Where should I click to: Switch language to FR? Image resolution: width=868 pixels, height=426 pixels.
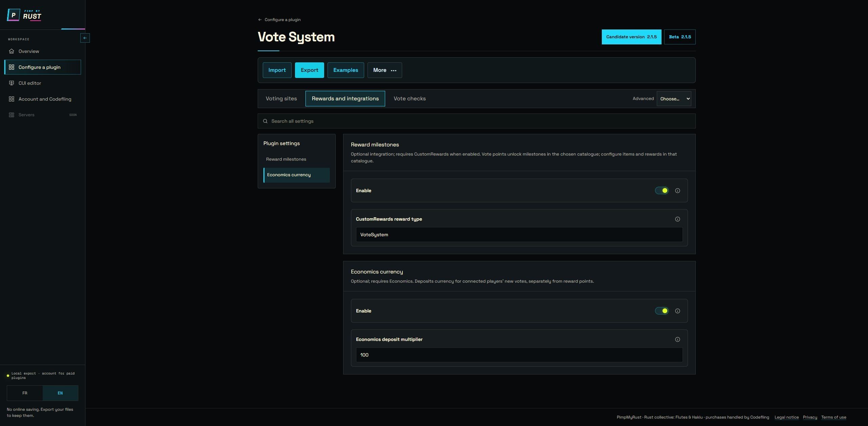point(25,393)
